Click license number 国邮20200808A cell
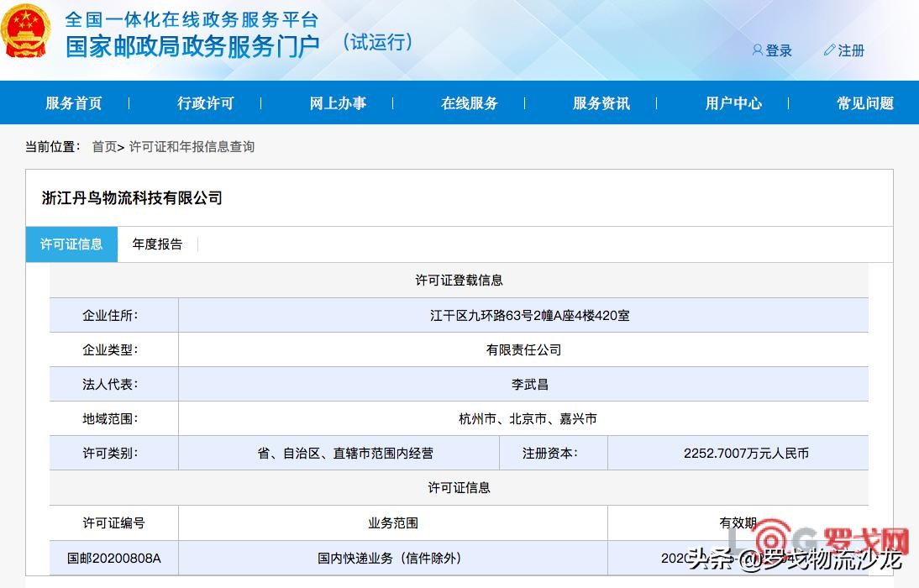This screenshot has height=588, width=919. (x=113, y=558)
